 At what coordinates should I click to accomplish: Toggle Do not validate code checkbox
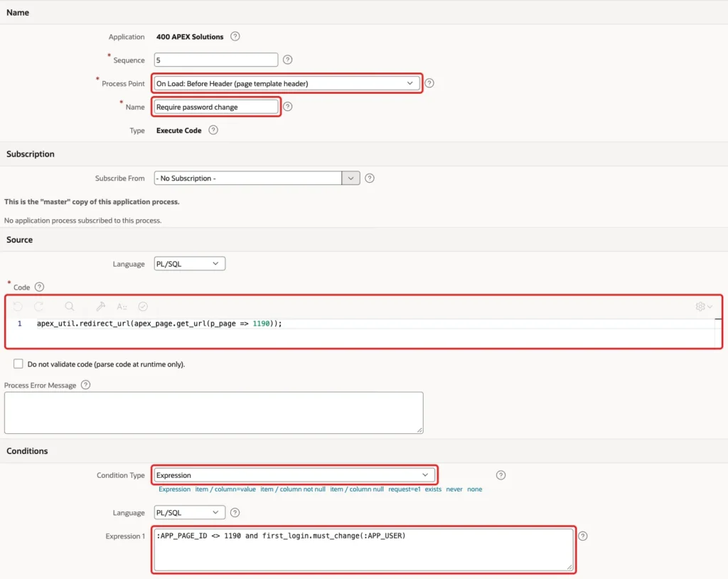coord(18,363)
